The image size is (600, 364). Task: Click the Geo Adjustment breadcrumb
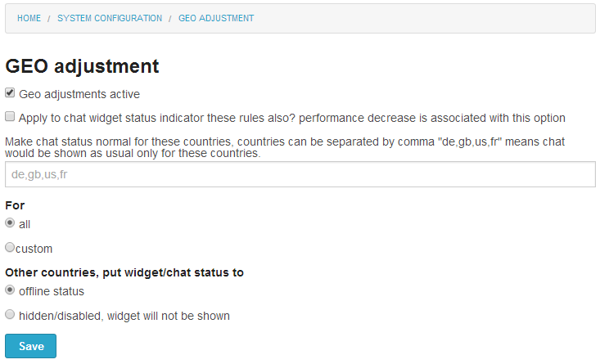[216, 18]
